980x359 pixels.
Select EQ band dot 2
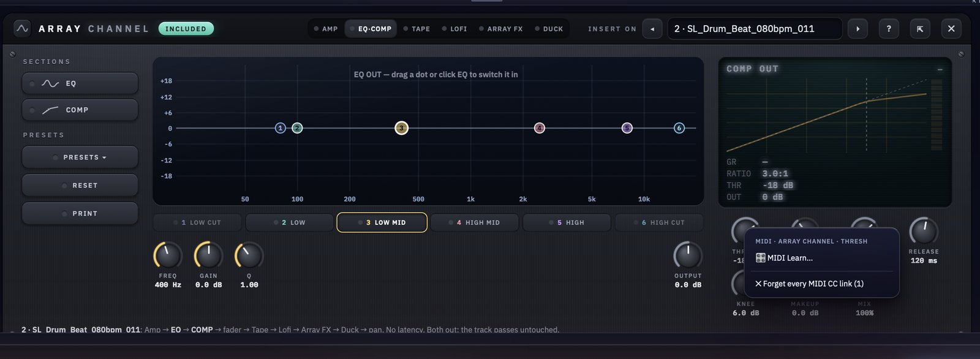[297, 128]
